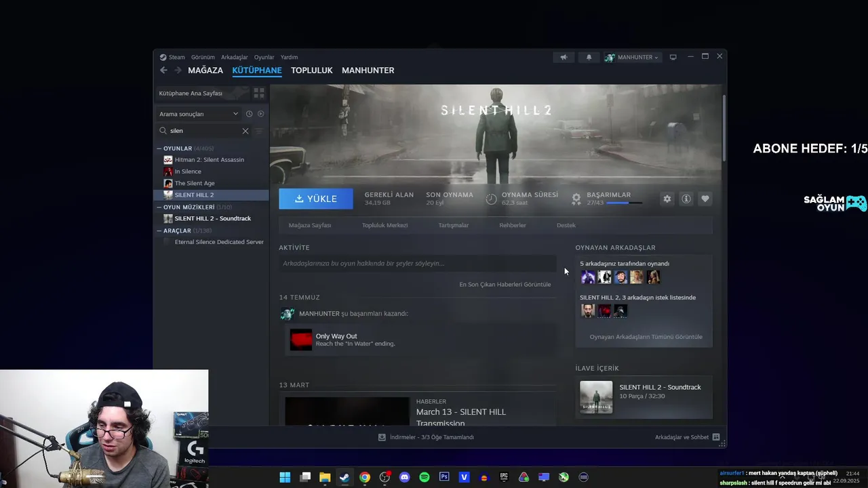Open the Topluluk Merkezi link
Viewport: 868px width, 488px height.
pos(384,225)
